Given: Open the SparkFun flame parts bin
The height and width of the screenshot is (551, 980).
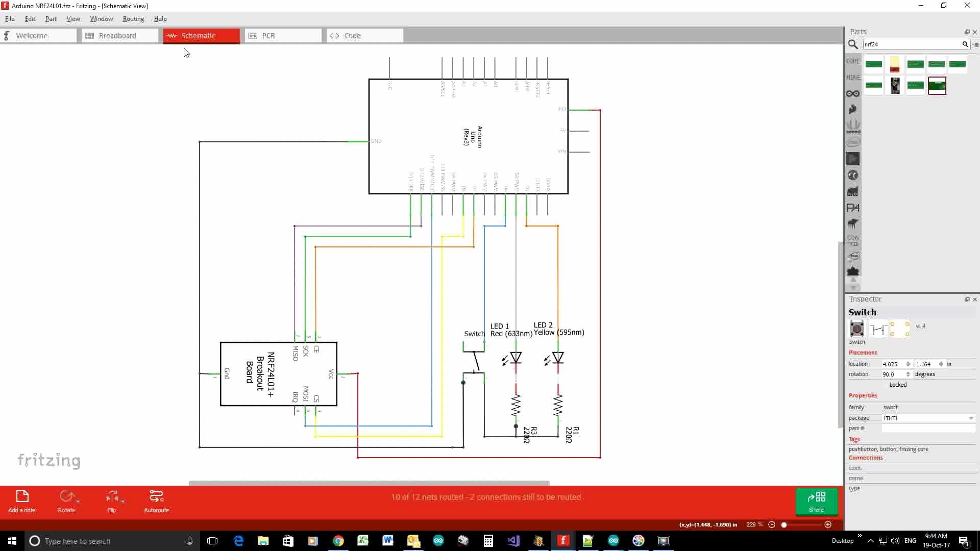Looking at the screenshot, I should point(853,109).
